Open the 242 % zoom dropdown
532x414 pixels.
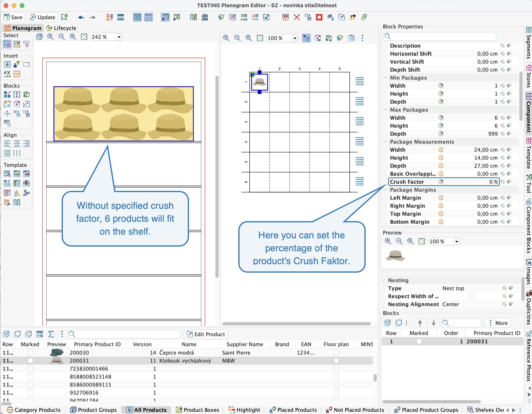click(x=119, y=37)
